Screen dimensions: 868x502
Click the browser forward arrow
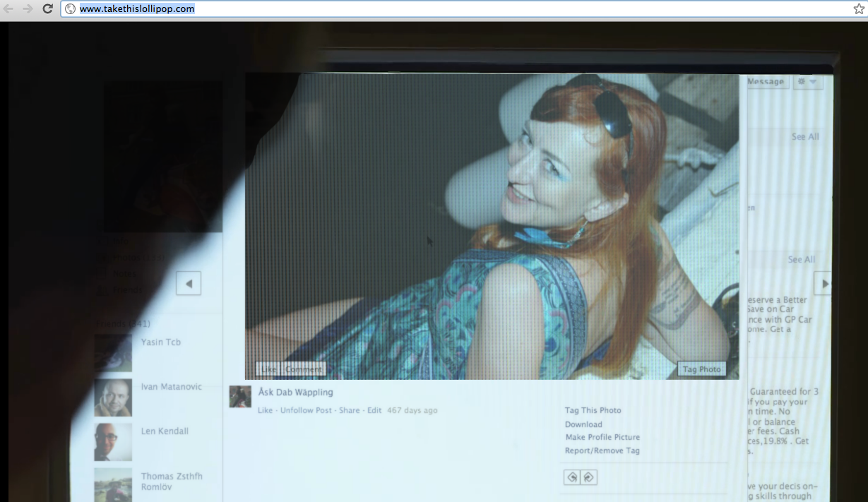(28, 9)
